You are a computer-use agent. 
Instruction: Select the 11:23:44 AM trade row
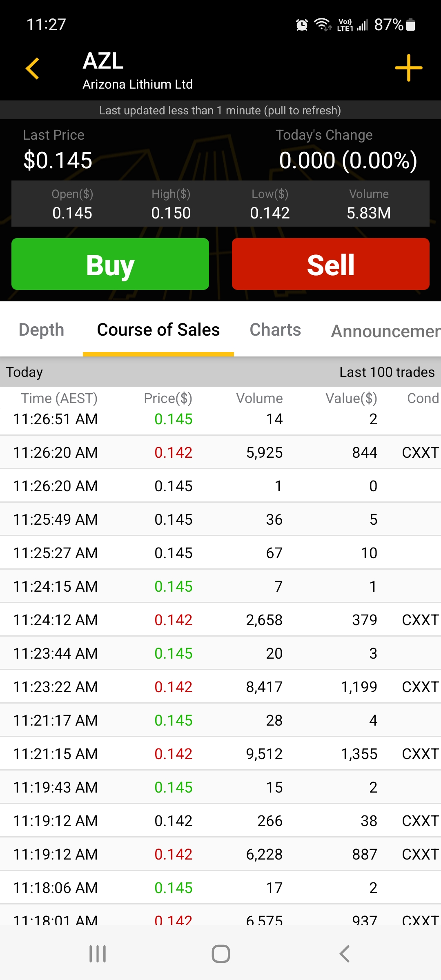pyautogui.click(x=220, y=653)
